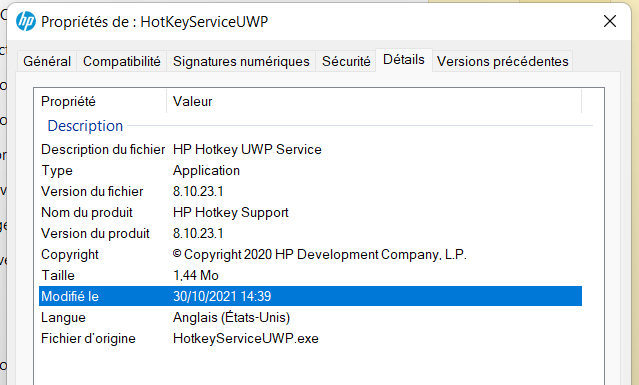Select the Taille property row

[x=311, y=275]
